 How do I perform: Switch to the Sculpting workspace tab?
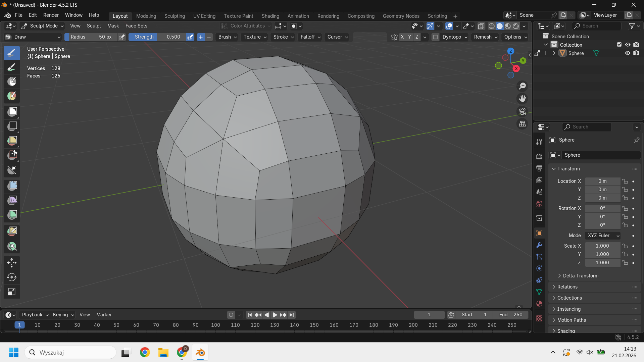point(175,16)
